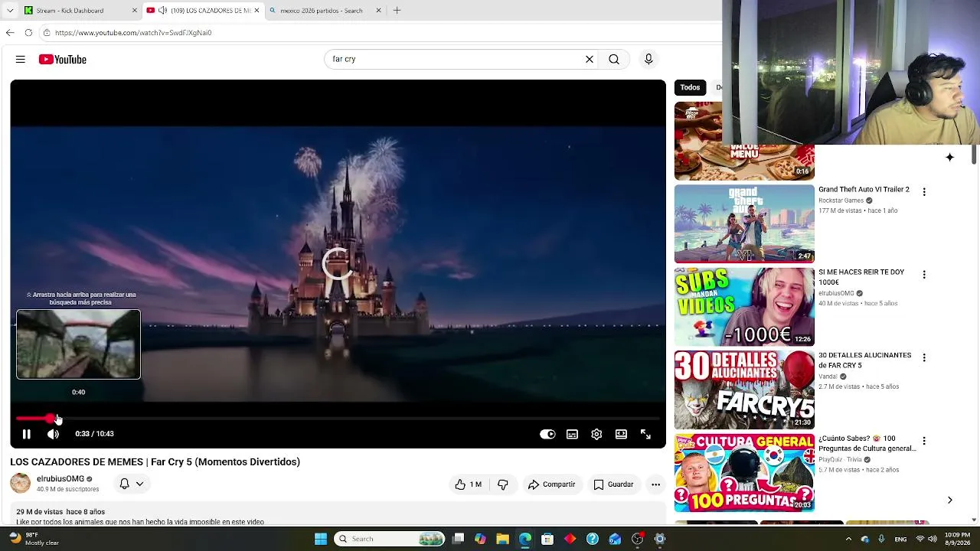980x551 pixels.
Task: Pause the video playback
Action: 26,434
